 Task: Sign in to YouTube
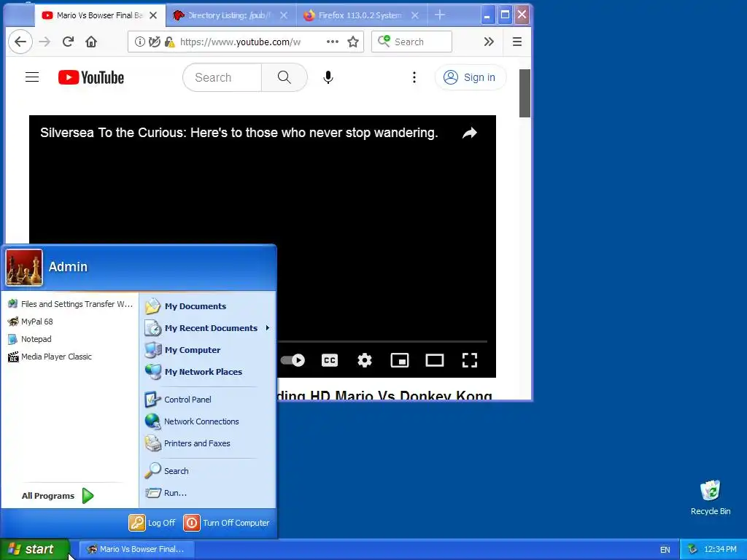pyautogui.click(x=470, y=77)
